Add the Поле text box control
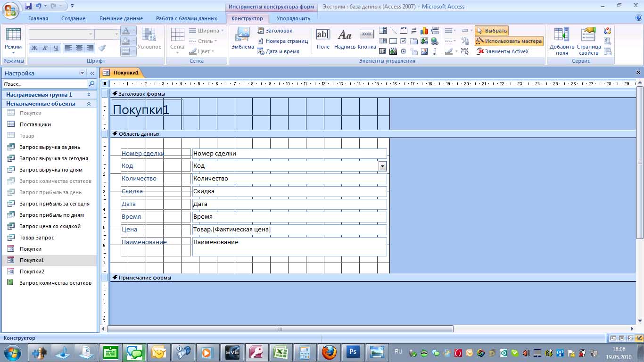Viewport: 644px width, 362px height. click(323, 39)
